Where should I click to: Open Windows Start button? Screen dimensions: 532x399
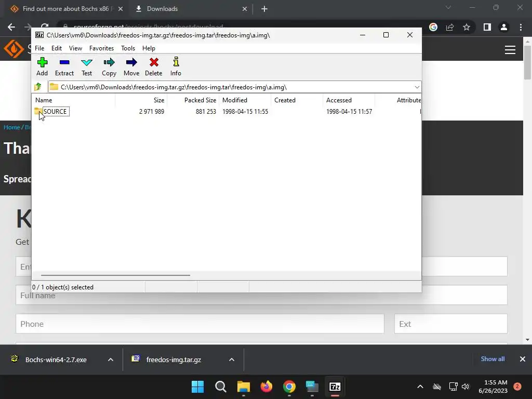(x=198, y=387)
